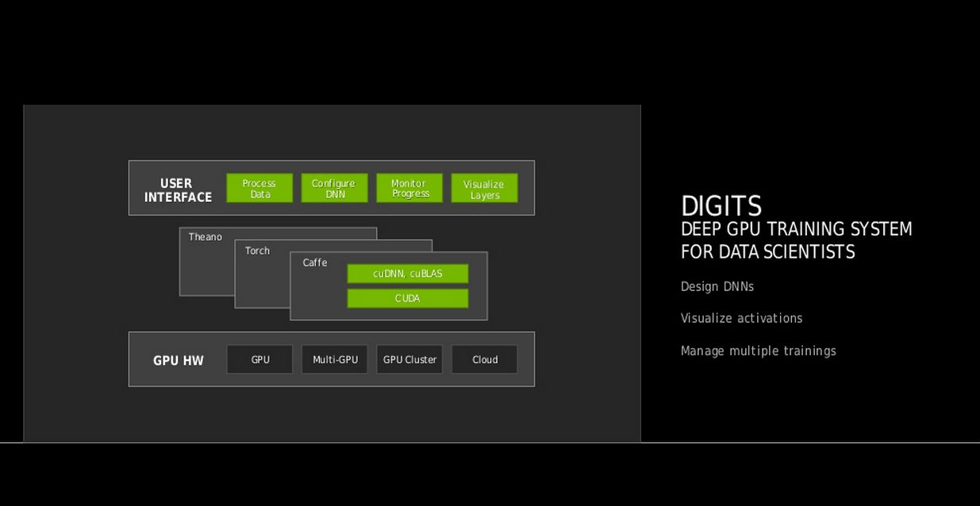Click the FOR DATA SCIENTISTS line
Screen dimensions: 980x506
tap(768, 252)
